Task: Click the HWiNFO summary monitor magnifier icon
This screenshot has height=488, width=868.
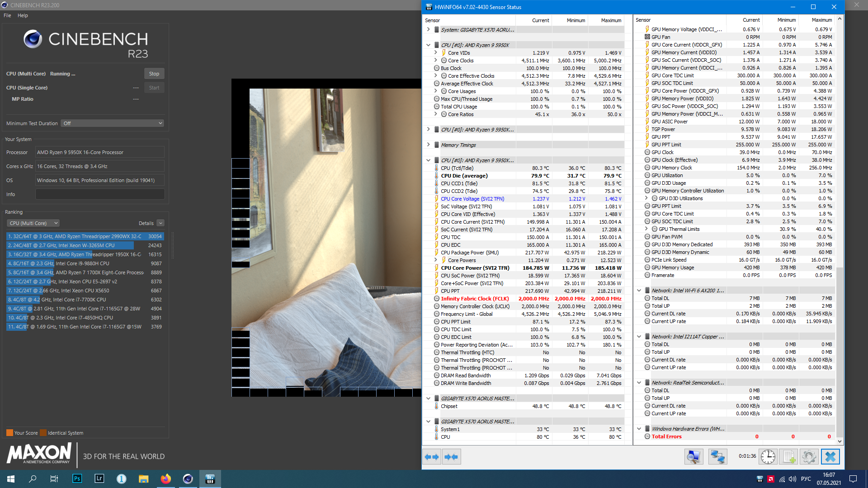Action: 693,457
